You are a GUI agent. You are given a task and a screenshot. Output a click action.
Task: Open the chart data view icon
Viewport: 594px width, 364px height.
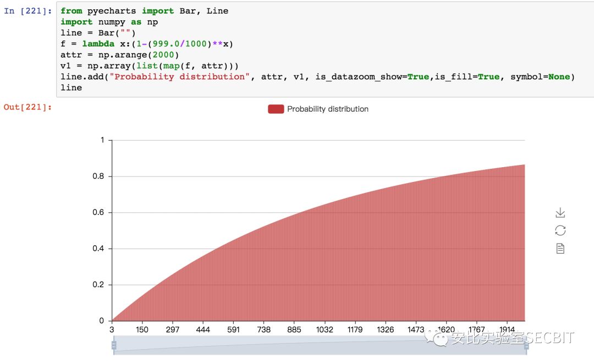point(560,249)
